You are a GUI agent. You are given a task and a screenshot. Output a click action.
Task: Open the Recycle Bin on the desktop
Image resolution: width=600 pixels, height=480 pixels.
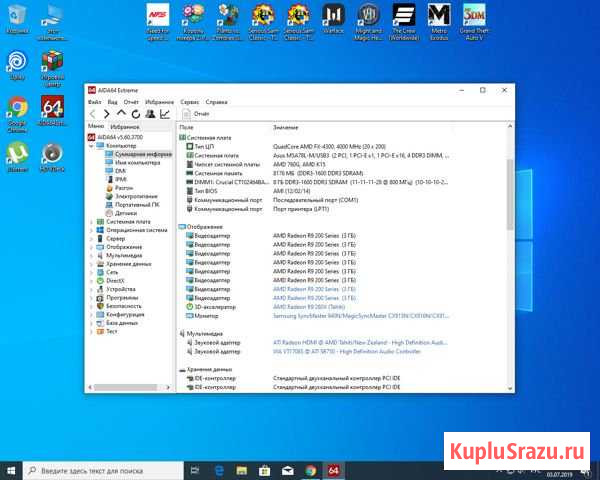pos(17,19)
